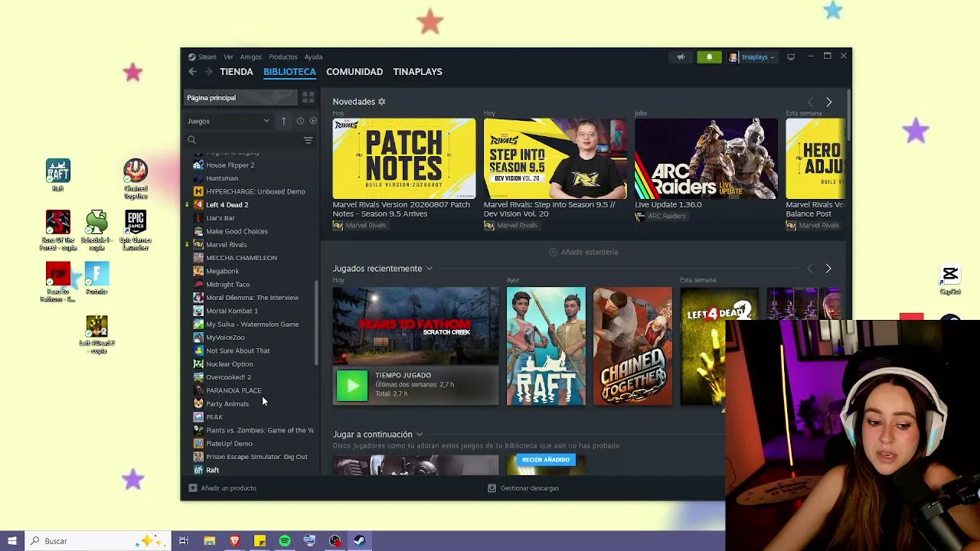The image size is (980, 551).
Task: Open the Ayuda menu
Action: coord(313,57)
